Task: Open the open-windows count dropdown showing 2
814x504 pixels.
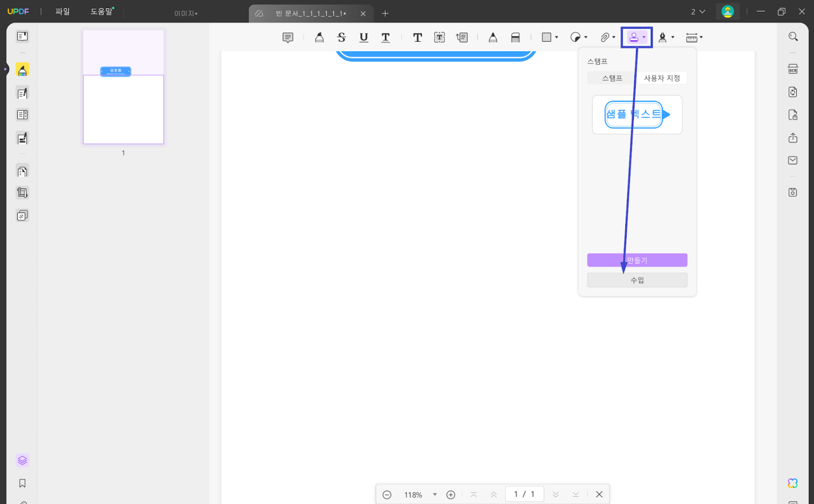Action: [x=698, y=12]
